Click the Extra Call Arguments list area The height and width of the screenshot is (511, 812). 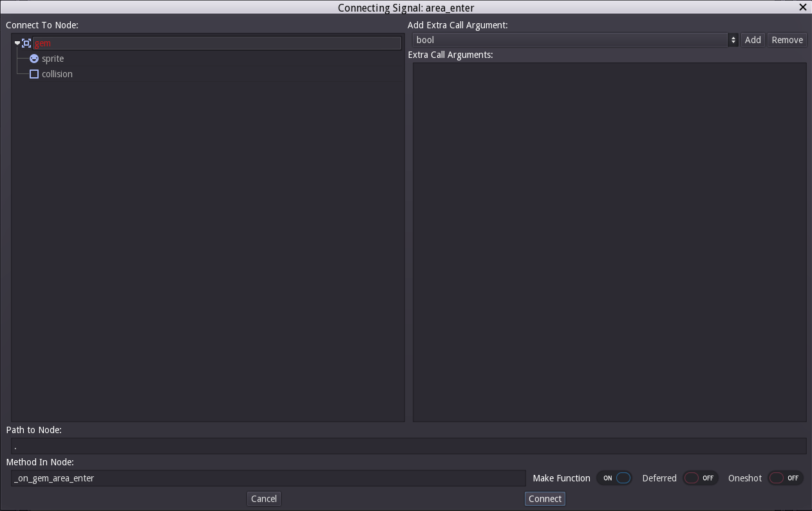click(x=609, y=242)
